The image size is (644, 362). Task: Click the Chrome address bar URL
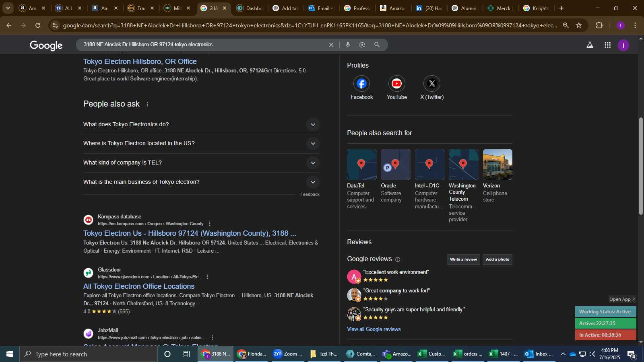point(310,25)
